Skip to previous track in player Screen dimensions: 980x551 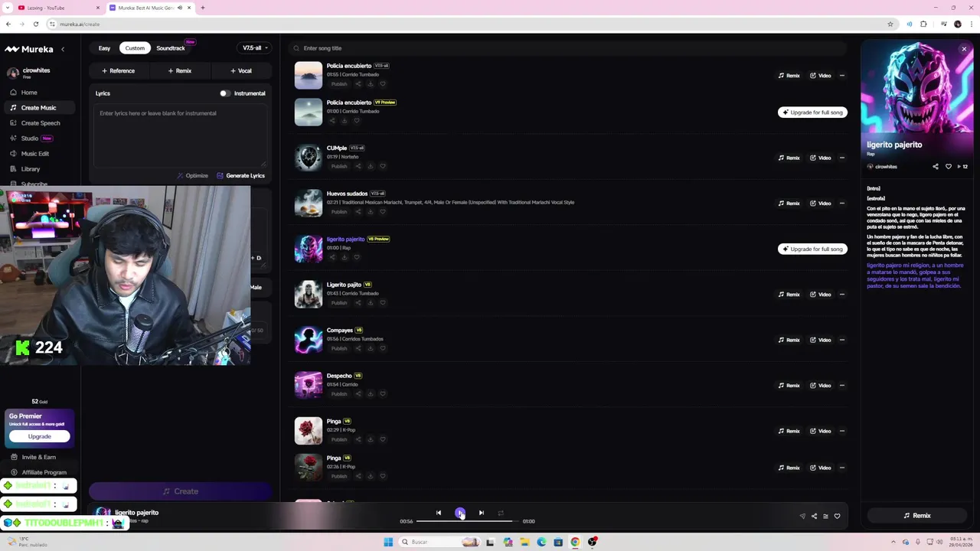pyautogui.click(x=439, y=513)
